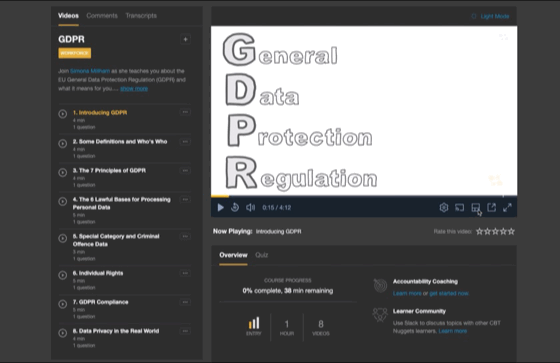Rate video three stars

[x=495, y=232]
